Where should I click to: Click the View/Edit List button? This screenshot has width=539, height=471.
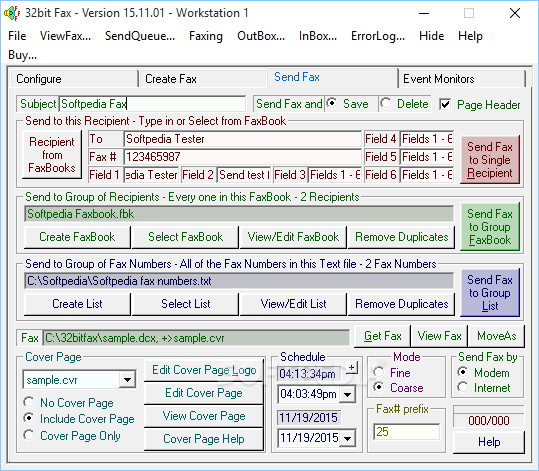click(293, 304)
